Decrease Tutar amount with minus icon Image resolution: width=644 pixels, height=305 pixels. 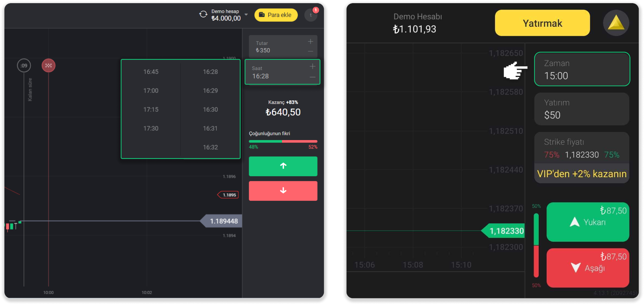coord(310,51)
